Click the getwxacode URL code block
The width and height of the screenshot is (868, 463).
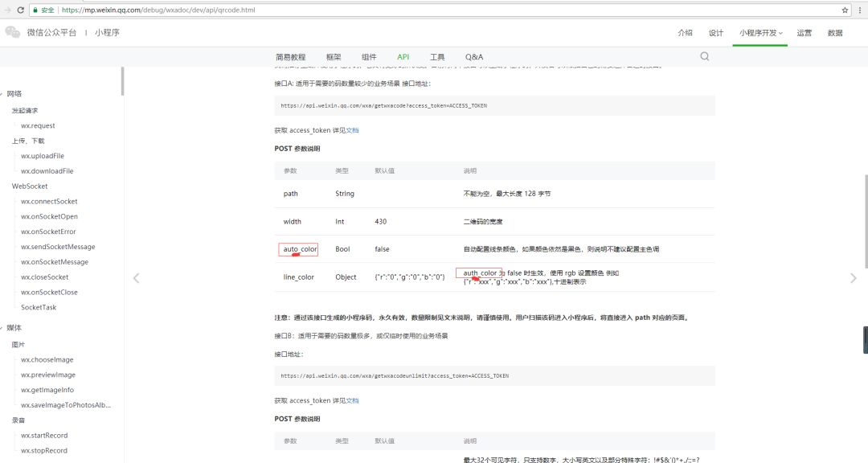coord(494,106)
